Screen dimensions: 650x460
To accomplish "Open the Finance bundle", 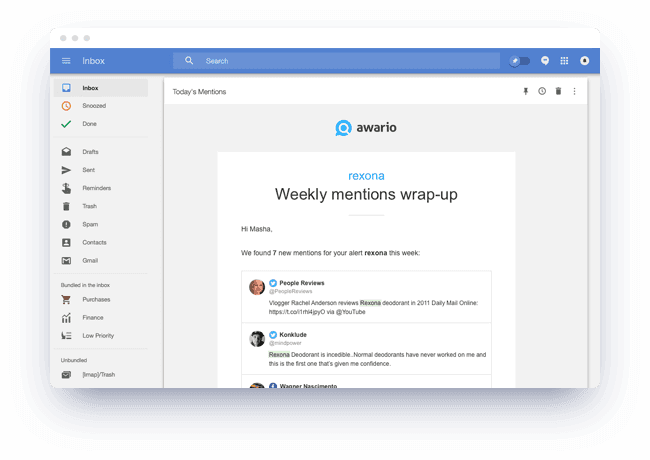I will (x=93, y=317).
